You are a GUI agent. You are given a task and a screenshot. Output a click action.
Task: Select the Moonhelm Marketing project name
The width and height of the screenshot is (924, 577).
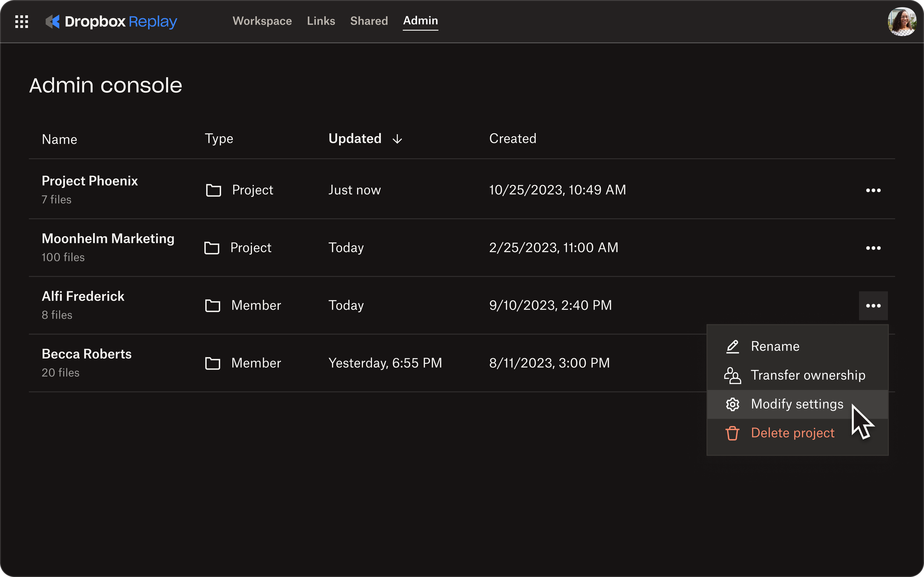pos(108,238)
